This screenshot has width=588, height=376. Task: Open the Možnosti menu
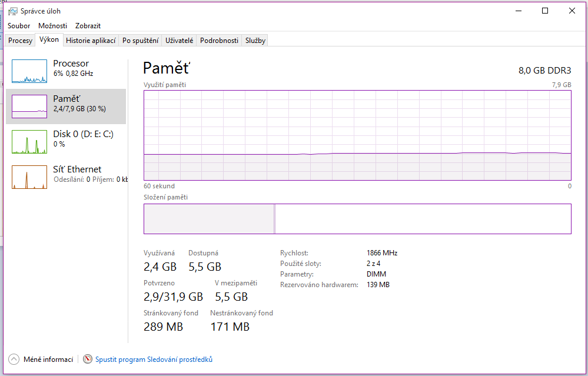52,26
